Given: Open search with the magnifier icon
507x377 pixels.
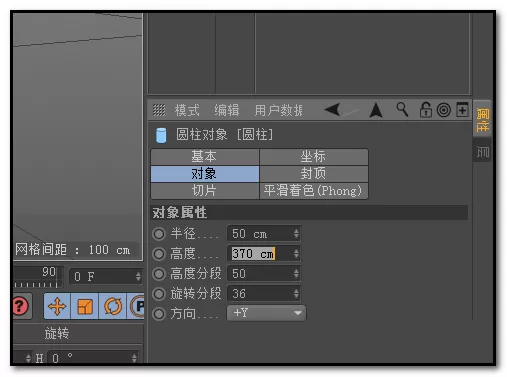Looking at the screenshot, I should pyautogui.click(x=402, y=109).
